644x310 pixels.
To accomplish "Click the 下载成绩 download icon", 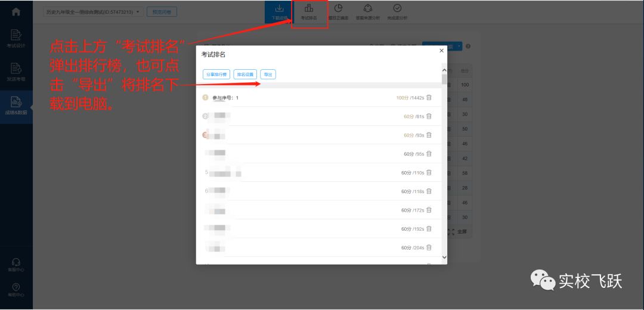I will 279,8.
